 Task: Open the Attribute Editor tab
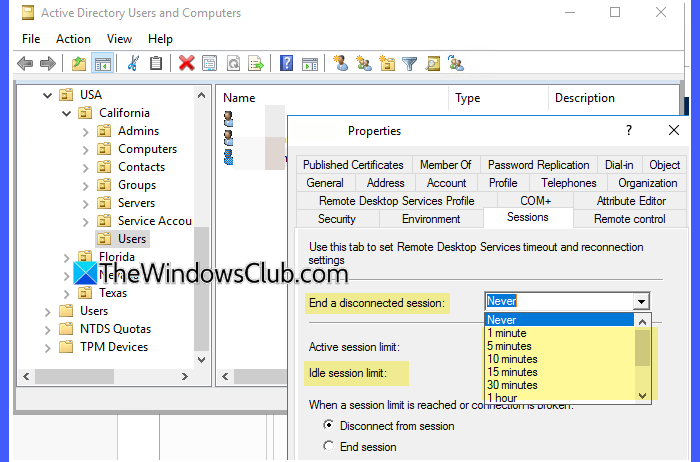pyautogui.click(x=631, y=201)
